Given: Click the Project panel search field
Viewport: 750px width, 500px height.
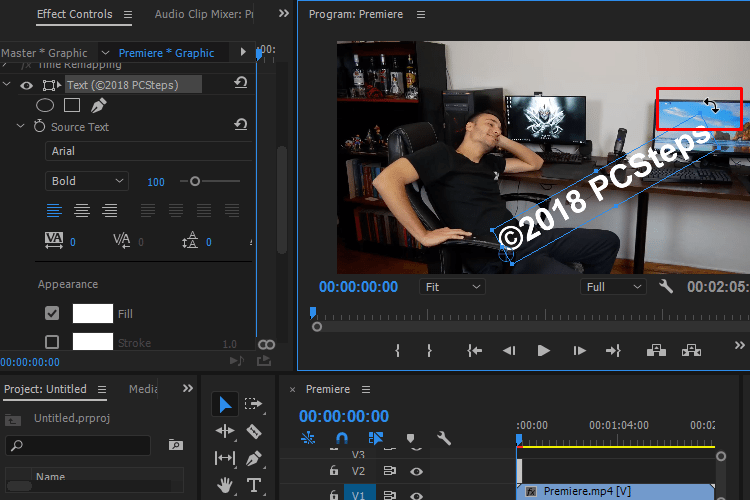Looking at the screenshot, I should pyautogui.click(x=78, y=445).
